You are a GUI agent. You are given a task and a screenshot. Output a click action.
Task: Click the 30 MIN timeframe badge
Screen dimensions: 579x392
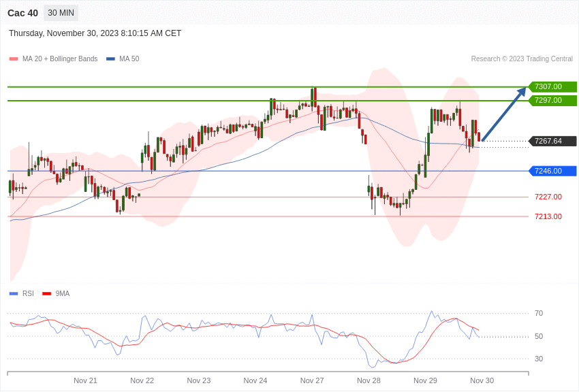click(x=61, y=13)
